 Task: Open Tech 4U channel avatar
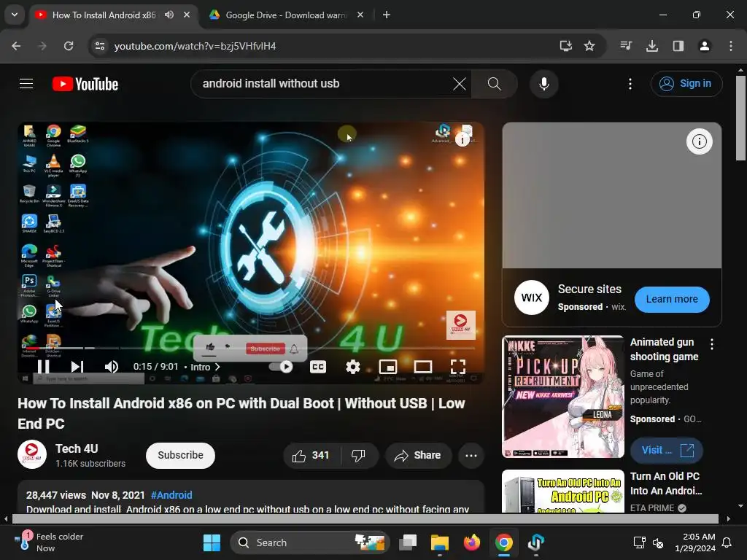point(32,455)
